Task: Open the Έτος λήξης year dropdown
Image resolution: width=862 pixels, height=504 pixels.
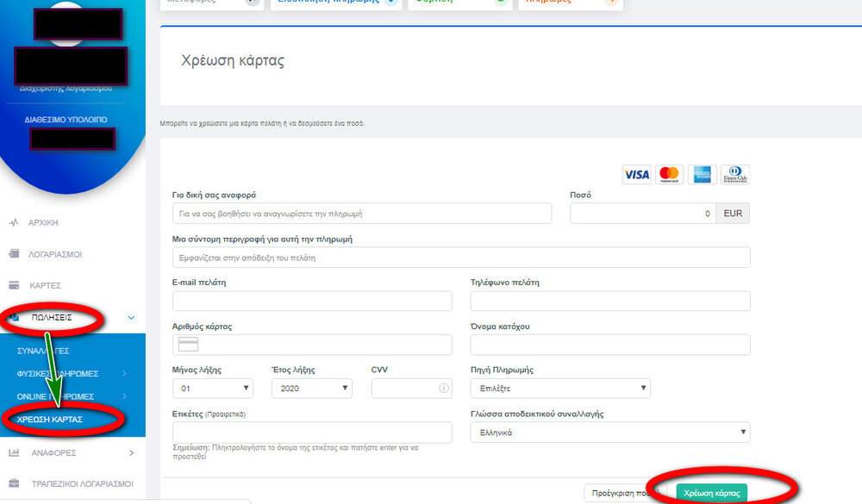Action: point(311,389)
